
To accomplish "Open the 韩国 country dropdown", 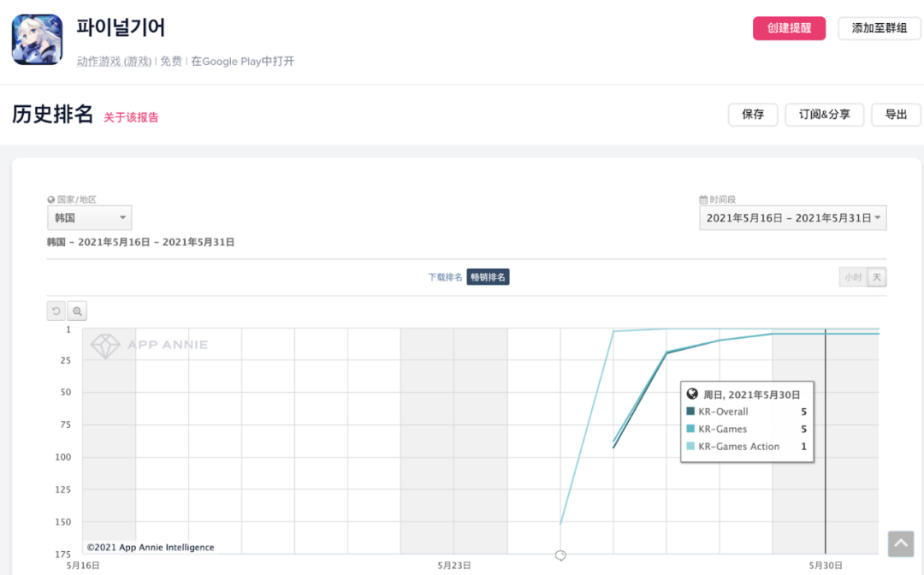I will pos(89,218).
